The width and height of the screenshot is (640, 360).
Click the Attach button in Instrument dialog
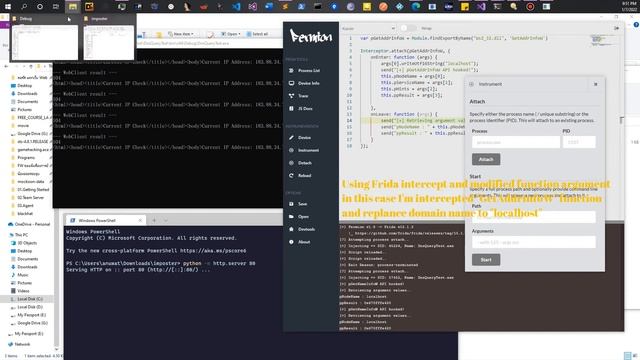click(x=486, y=159)
